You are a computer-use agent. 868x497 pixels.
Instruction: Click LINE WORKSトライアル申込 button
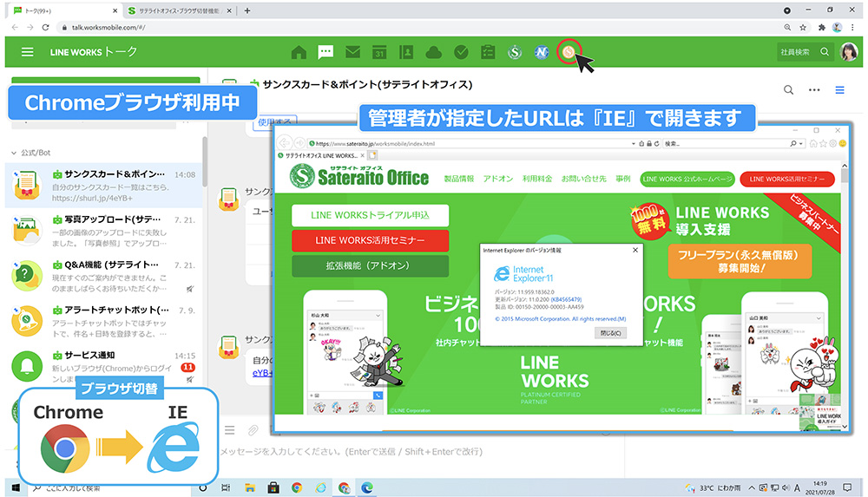(370, 215)
